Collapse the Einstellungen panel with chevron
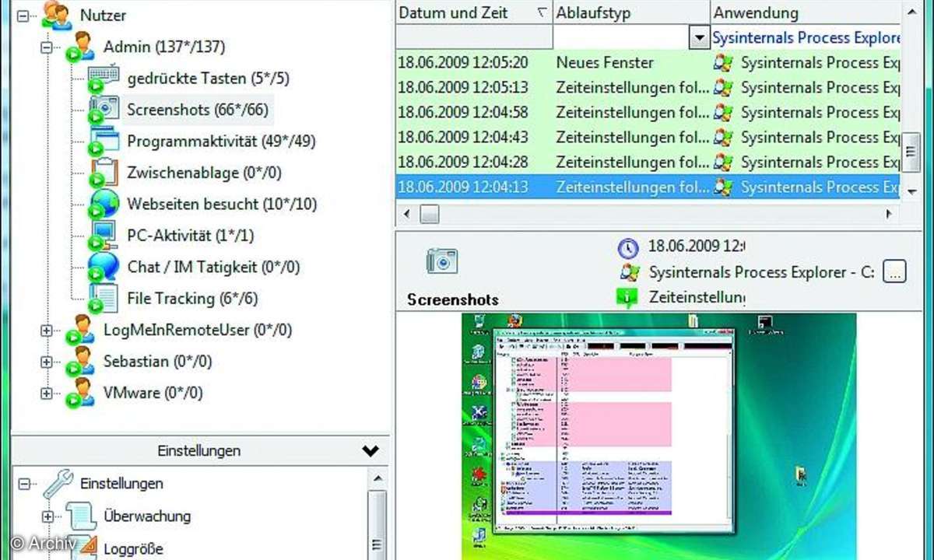The image size is (934, 560). (x=370, y=450)
